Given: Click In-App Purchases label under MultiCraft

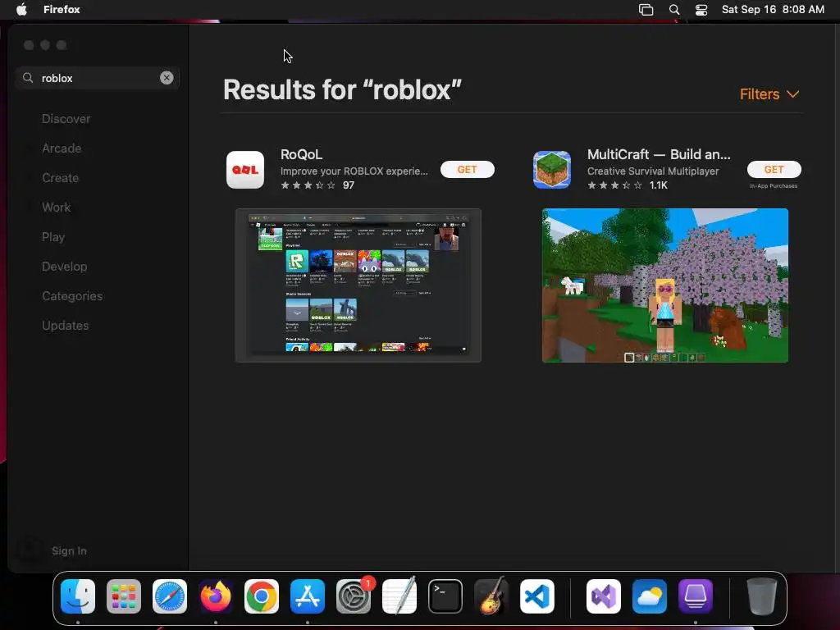Looking at the screenshot, I should tap(774, 186).
